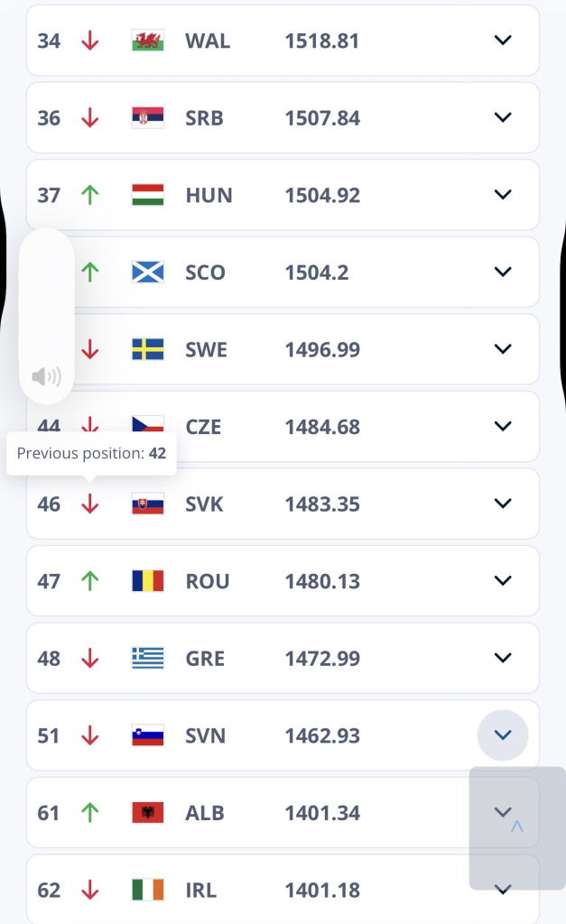Select the ROU team label
Screen dimensions: 566x924
pyautogui.click(x=207, y=582)
